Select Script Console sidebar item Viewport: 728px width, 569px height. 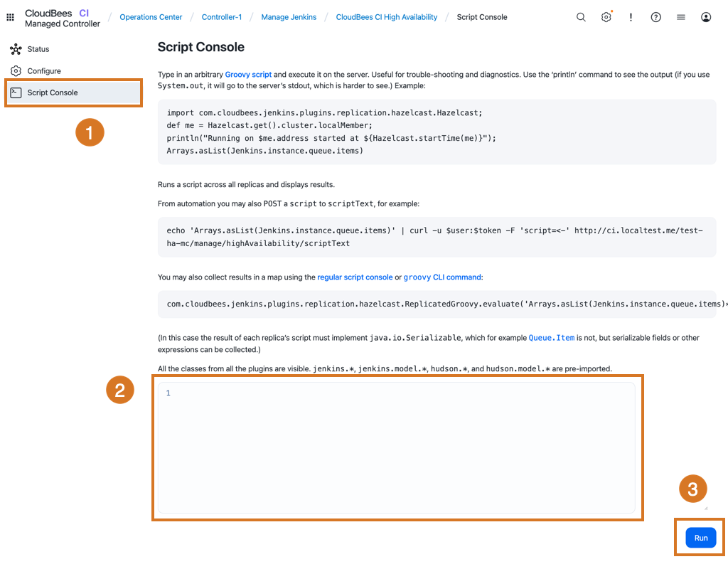(x=73, y=93)
